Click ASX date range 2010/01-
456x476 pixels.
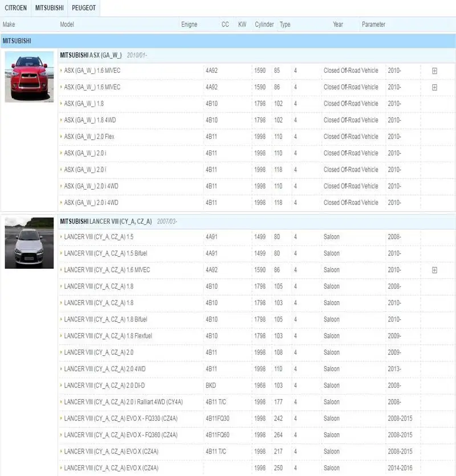(136, 55)
